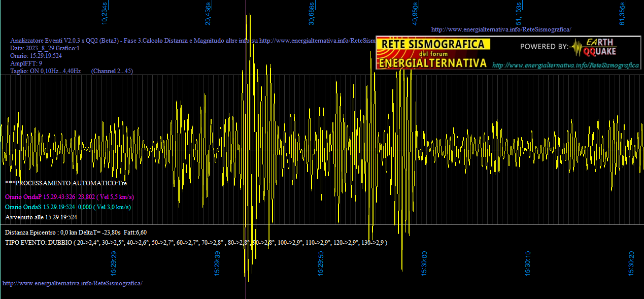Image resolution: width=644 pixels, height=299 pixels.
Task: Click the 'Avvenuto alle 15.29.19:524' line
Action: point(41,217)
